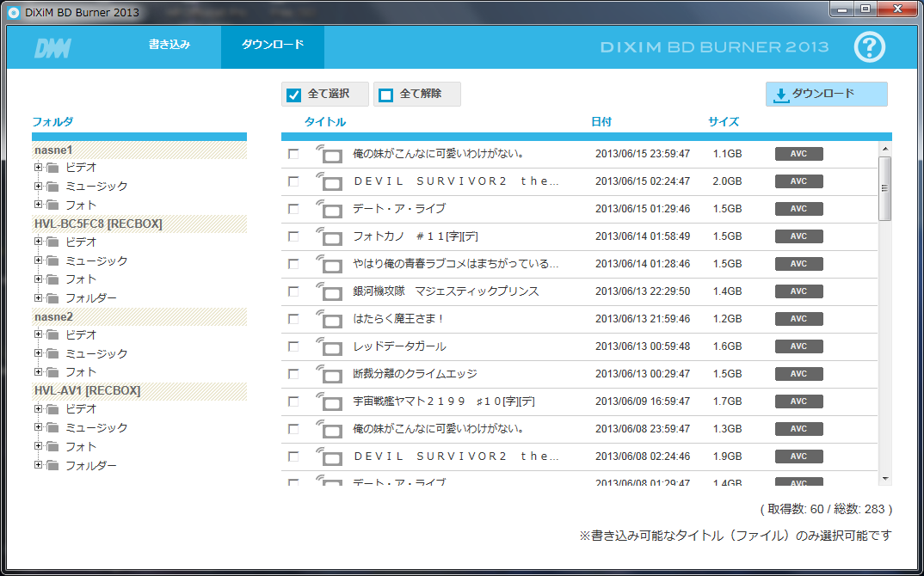Viewport: 924px width, 576px height.
Task: Expand the フォルダー node under HVL-BC5FC8 [RECBOX]
Action: [x=39, y=297]
